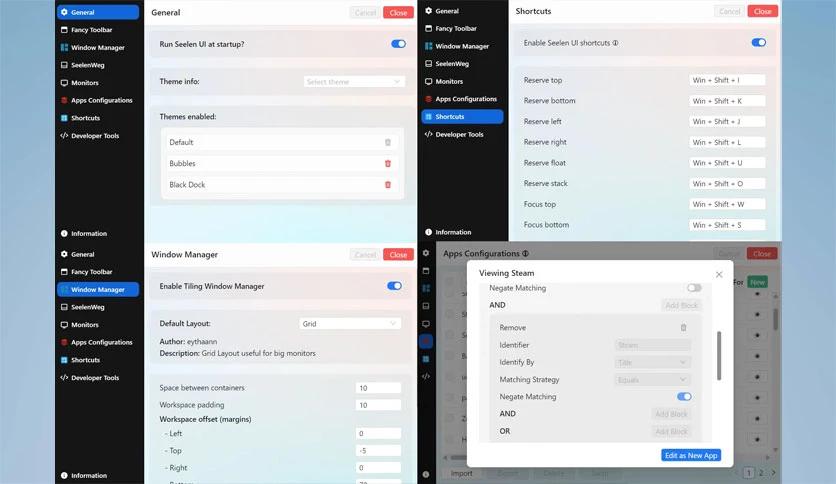Go to page 2 in apps table pagination
The height and width of the screenshot is (484, 836).
tap(761, 473)
